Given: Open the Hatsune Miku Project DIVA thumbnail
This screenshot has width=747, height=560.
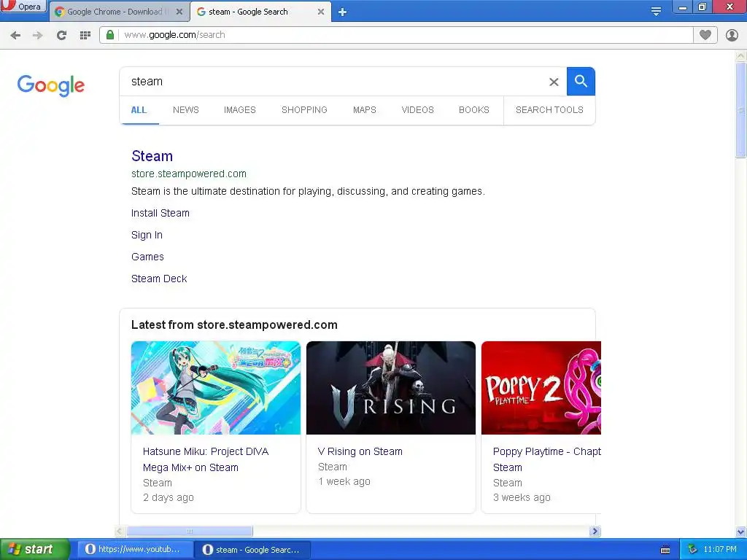Looking at the screenshot, I should click(216, 388).
